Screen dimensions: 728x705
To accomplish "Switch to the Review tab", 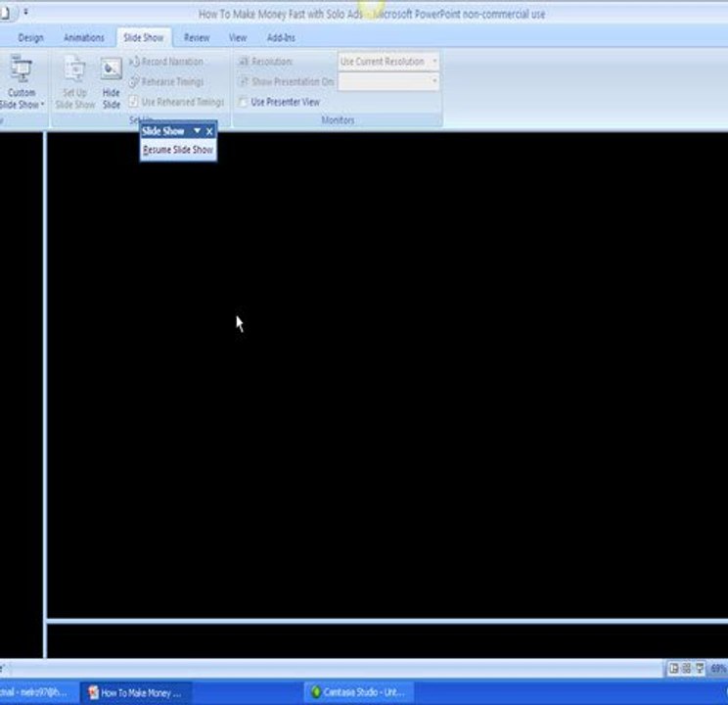I will pyautogui.click(x=197, y=37).
